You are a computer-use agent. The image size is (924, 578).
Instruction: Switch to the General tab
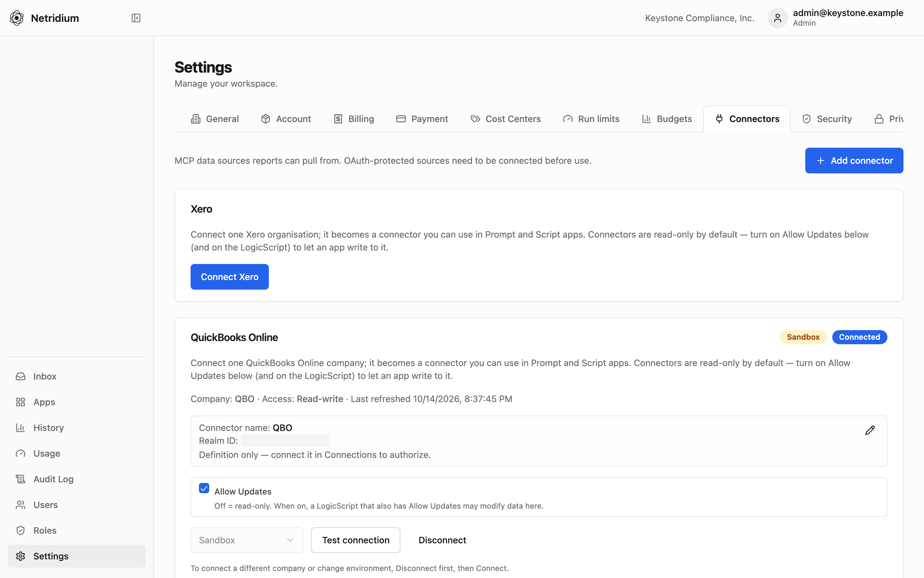215,119
